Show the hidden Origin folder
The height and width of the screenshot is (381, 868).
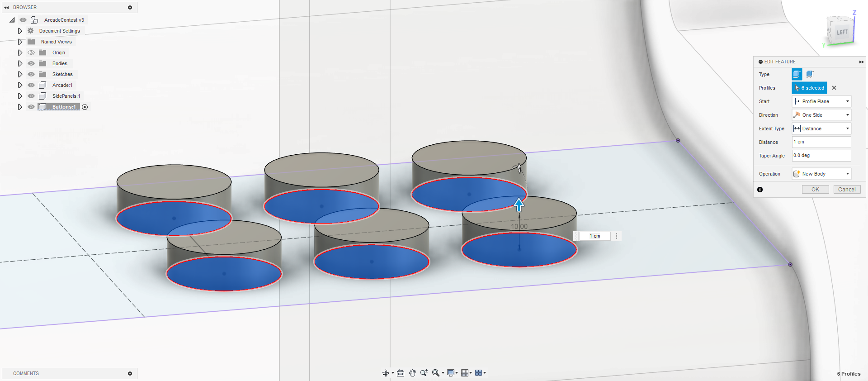tap(31, 52)
